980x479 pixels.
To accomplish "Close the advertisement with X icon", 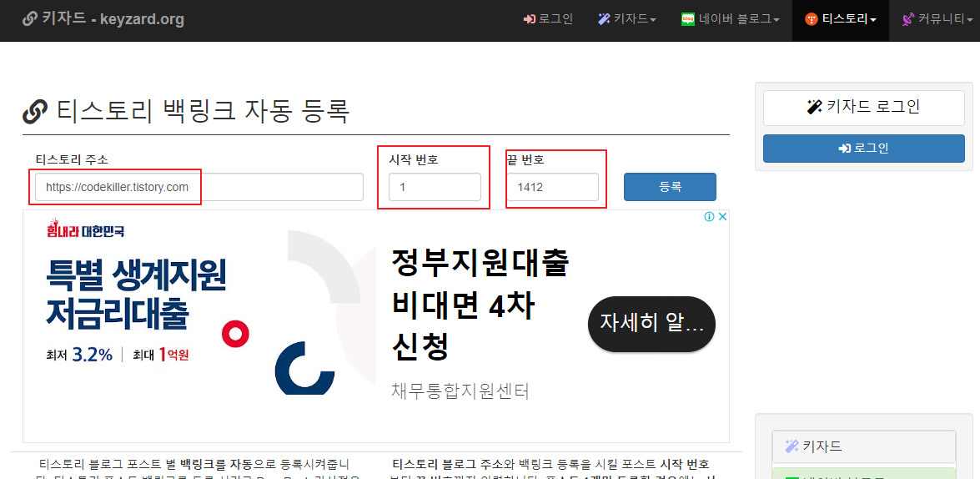I will coord(722,217).
